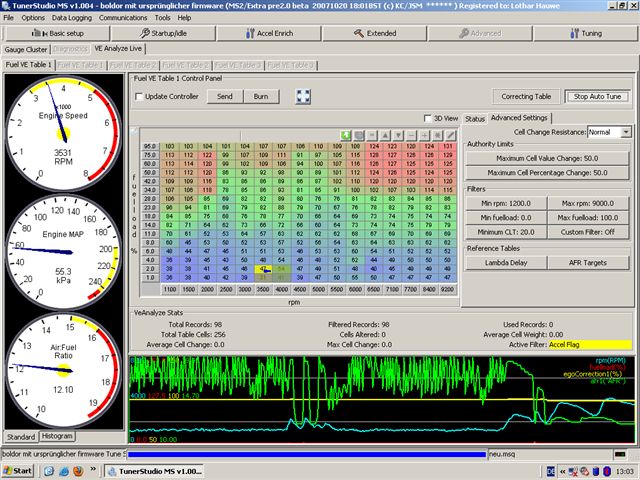Toggle the 3D View checkbox

(x=428, y=119)
